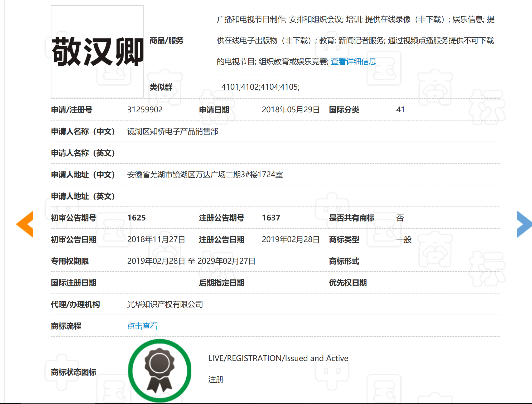532x404 pixels.
Task: Select preliminary announcement date 2018年11月27日
Action: tap(156, 239)
